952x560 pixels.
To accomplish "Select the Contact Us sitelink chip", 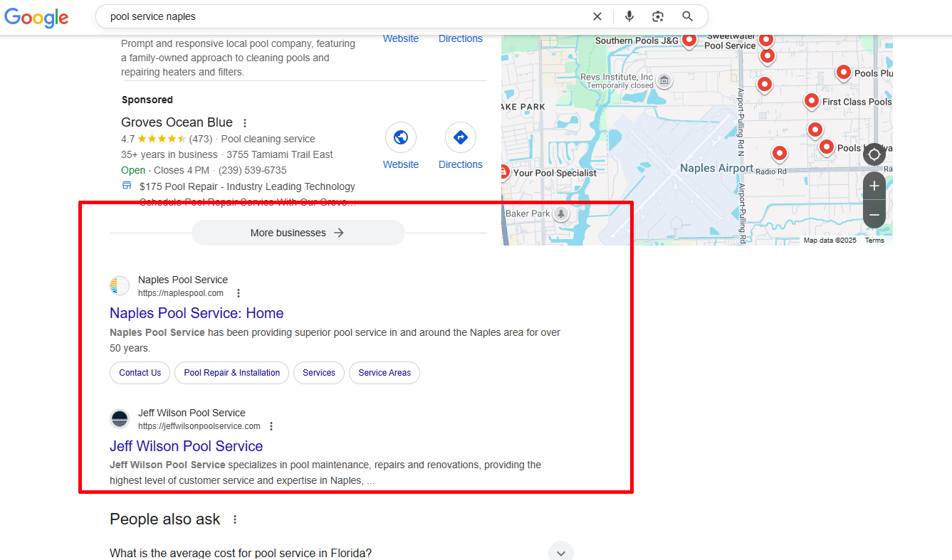I will (x=140, y=373).
